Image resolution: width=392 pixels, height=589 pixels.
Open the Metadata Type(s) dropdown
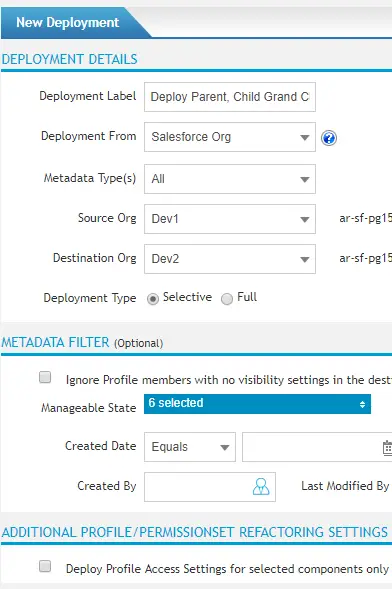pyautogui.click(x=230, y=179)
